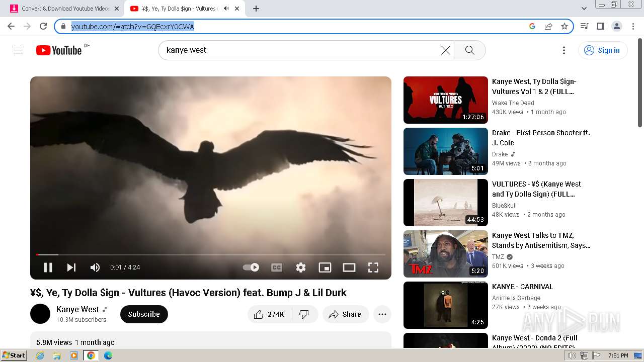This screenshot has height=362, width=644.
Task: Open KANYE - CARNIVAL video
Action: [x=522, y=287]
